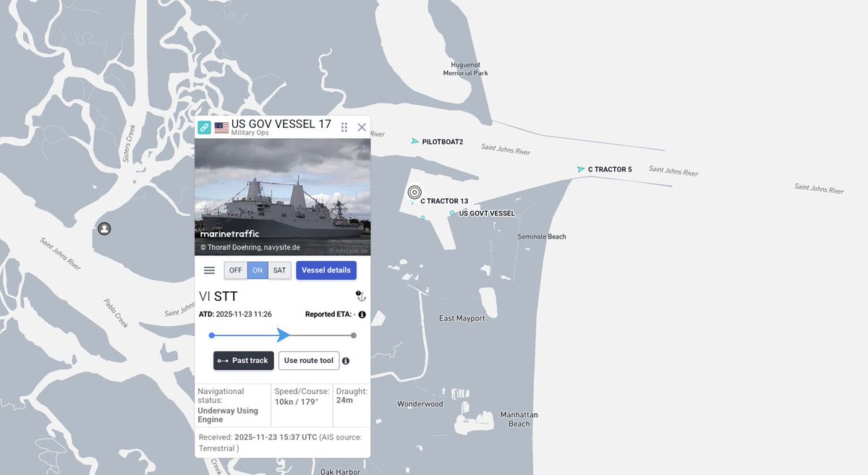Click the 24m draught value
The height and width of the screenshot is (475, 868).
point(344,400)
